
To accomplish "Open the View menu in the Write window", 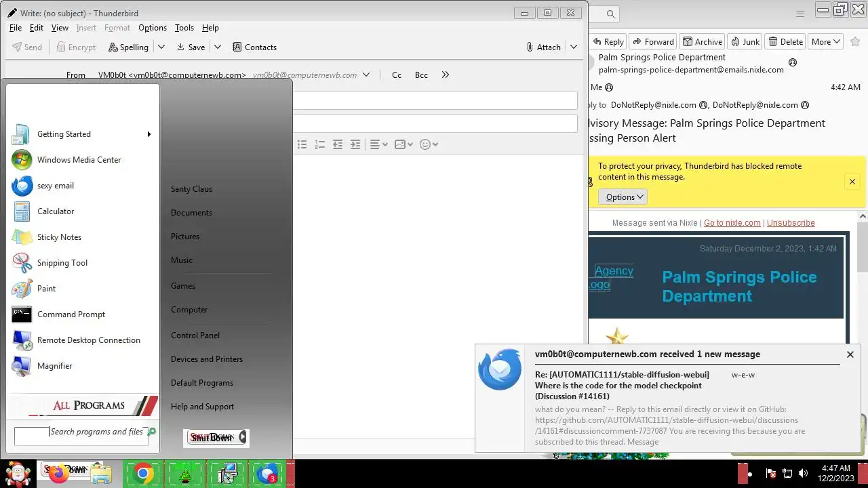I will coord(60,28).
